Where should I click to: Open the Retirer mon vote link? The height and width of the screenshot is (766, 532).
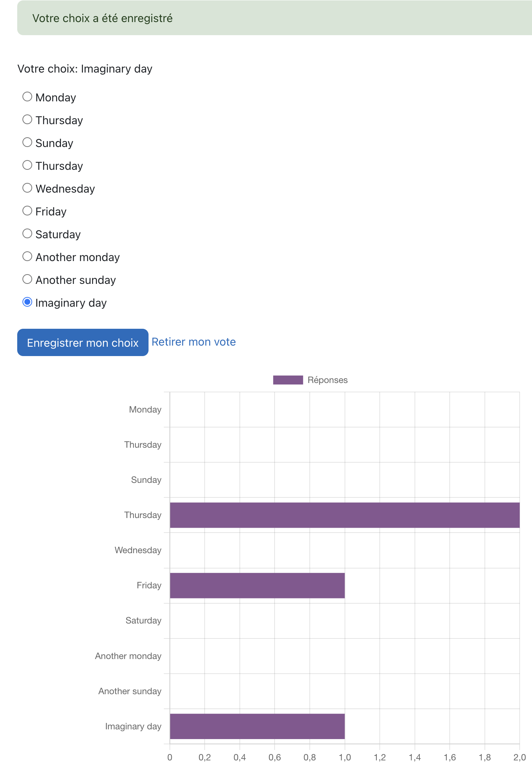[194, 342]
